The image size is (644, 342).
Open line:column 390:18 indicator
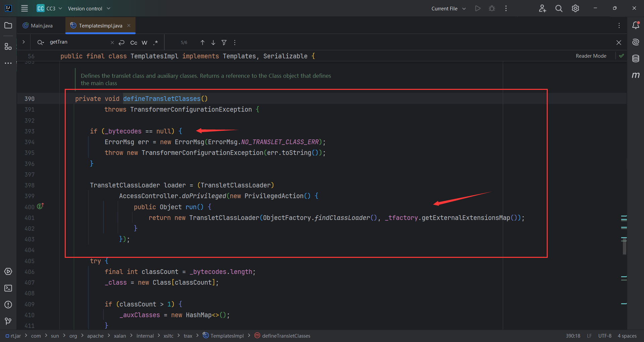click(x=573, y=336)
